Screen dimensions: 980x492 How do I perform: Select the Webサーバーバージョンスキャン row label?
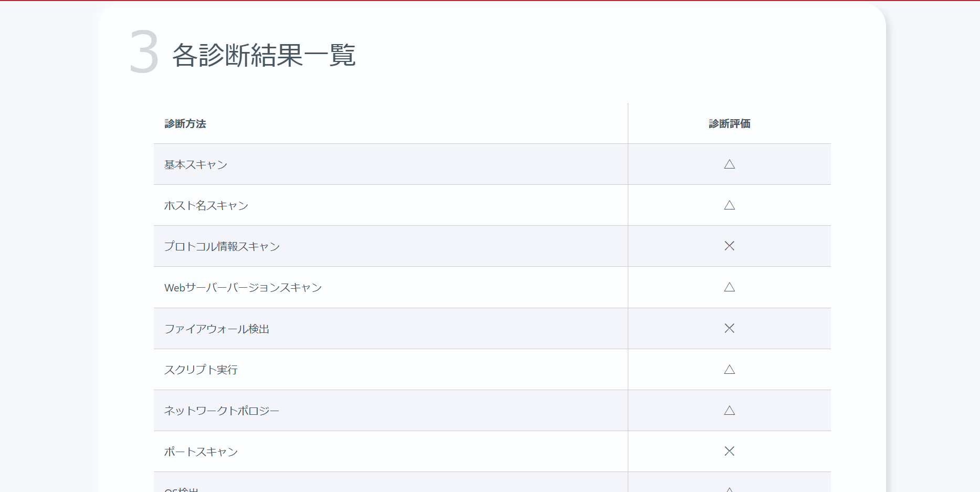point(243,288)
